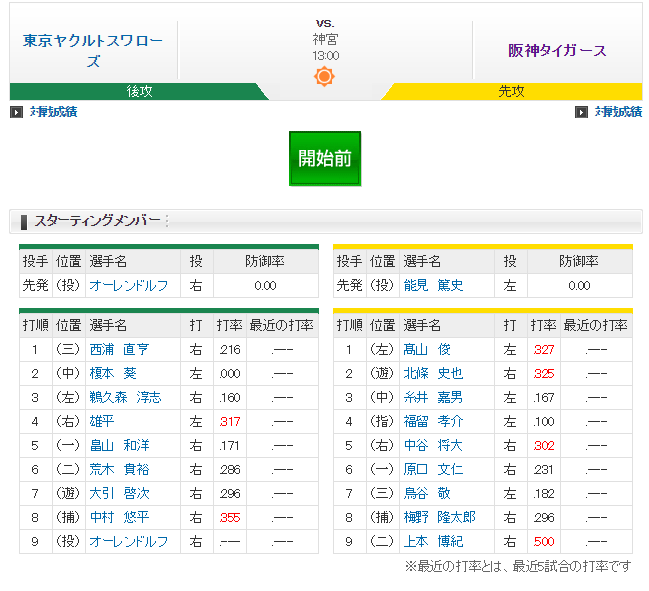Select 高山 俊's red .327 batting average
Viewport: 649px width, 591px height.
tap(544, 350)
